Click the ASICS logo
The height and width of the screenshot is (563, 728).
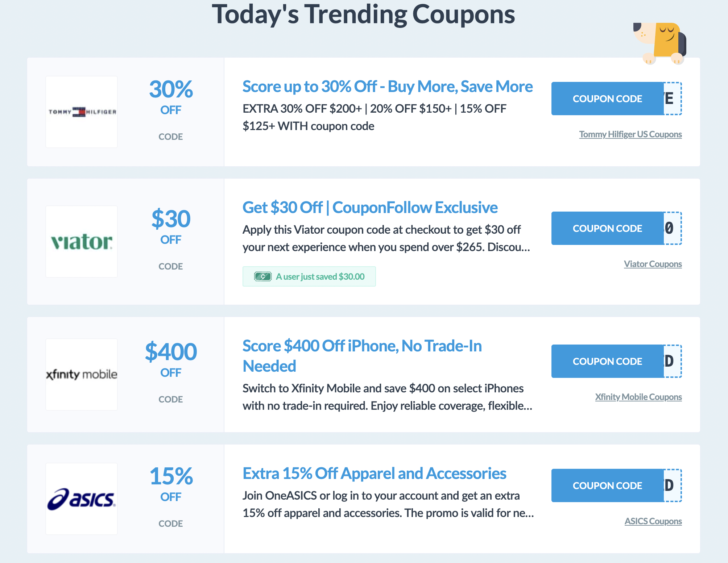click(x=82, y=499)
